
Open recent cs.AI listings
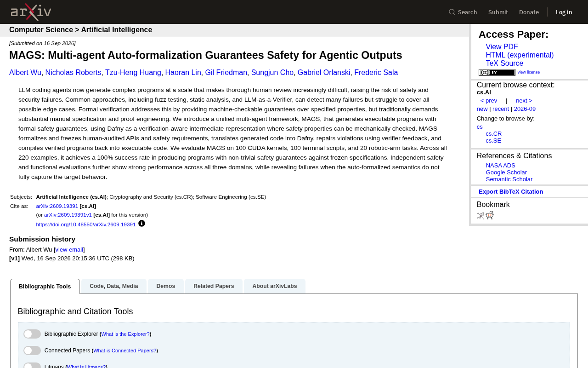coord(501,109)
